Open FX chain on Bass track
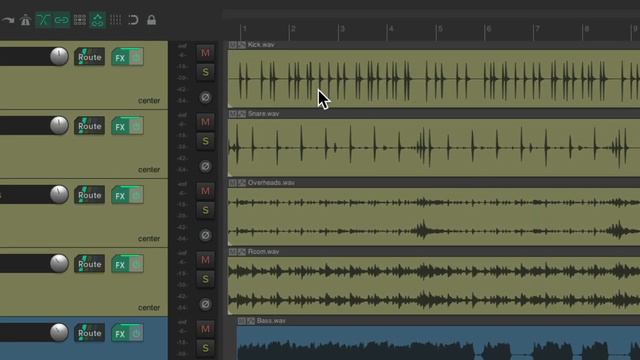Screen dimensions: 640x360 (x=120, y=334)
